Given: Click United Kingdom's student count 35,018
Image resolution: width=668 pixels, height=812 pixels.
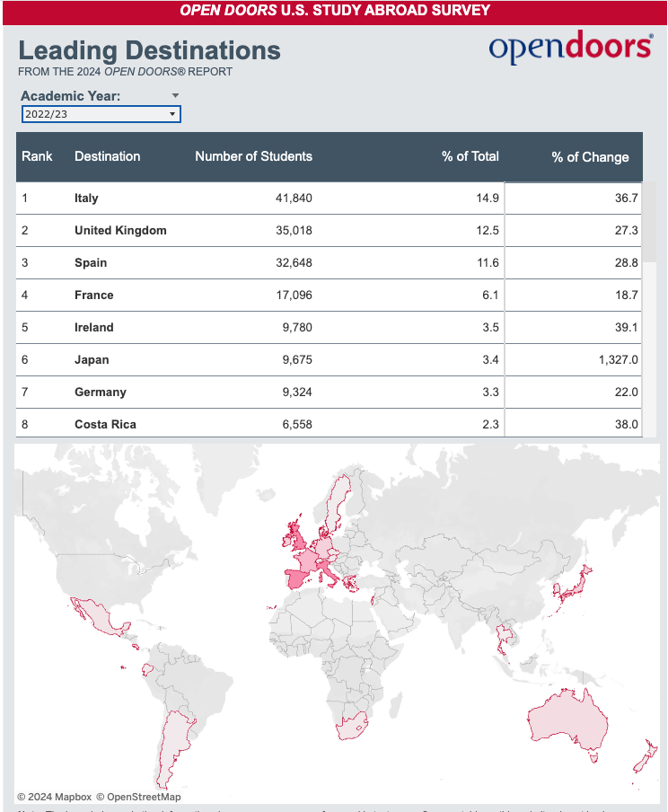Looking at the screenshot, I should tap(294, 231).
